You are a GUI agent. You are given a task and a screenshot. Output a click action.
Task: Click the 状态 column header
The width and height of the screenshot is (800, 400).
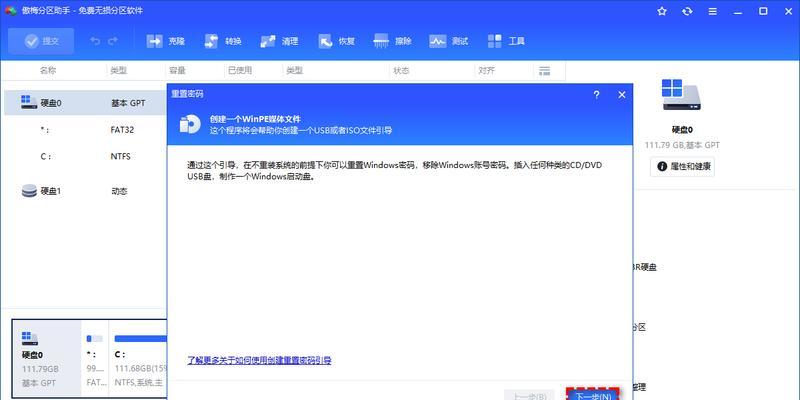coord(401,71)
